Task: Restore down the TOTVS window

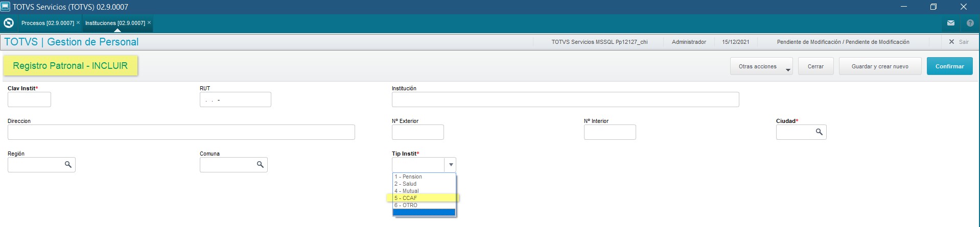Action: (933, 7)
